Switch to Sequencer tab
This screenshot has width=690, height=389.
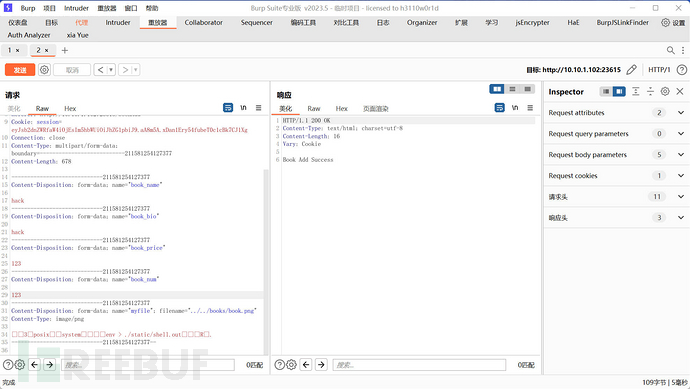[257, 22]
